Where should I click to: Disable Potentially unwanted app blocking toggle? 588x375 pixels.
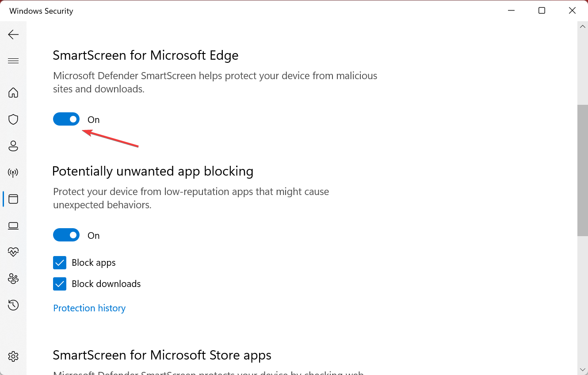click(66, 235)
